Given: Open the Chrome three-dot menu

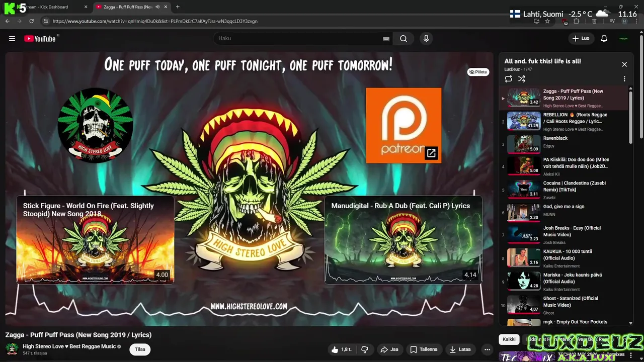Looking at the screenshot, I should (x=636, y=21).
